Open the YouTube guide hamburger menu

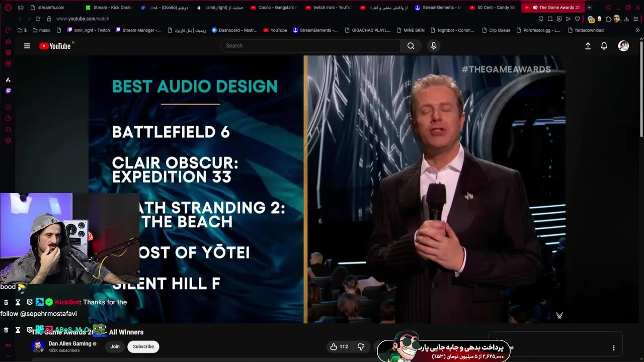click(27, 46)
